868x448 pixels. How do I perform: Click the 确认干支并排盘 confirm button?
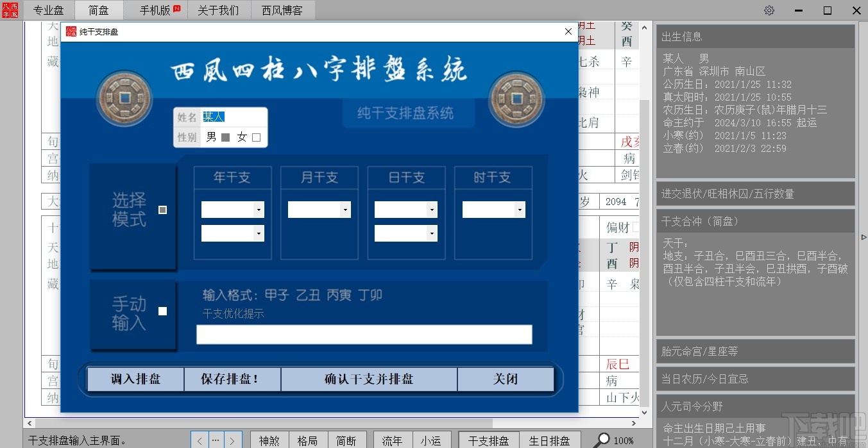pos(368,379)
